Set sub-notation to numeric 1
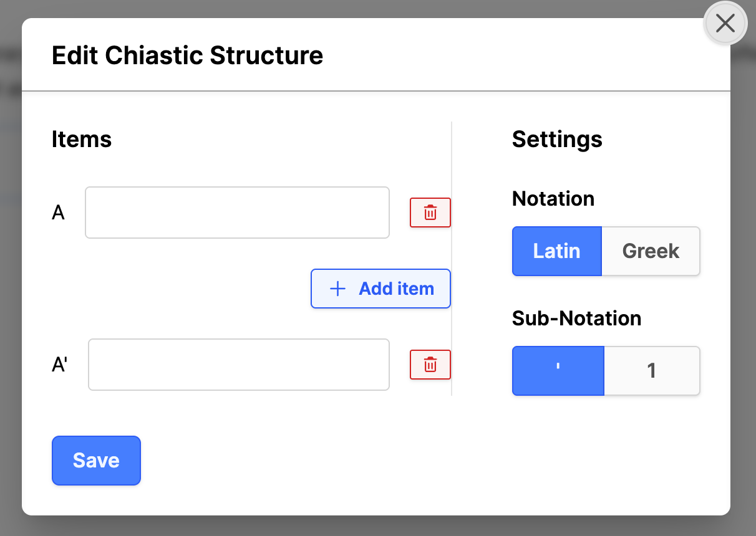756x536 pixels. point(652,370)
